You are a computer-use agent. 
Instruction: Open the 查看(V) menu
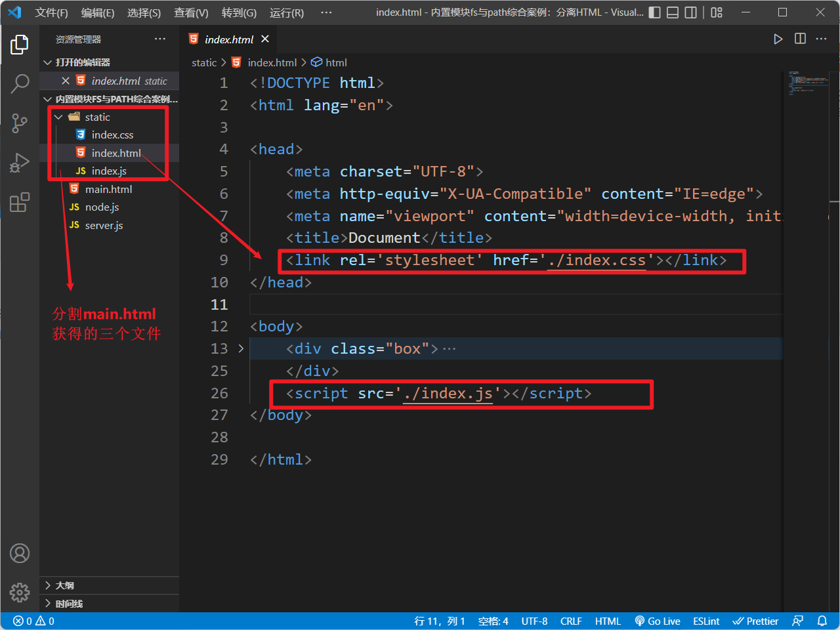191,12
